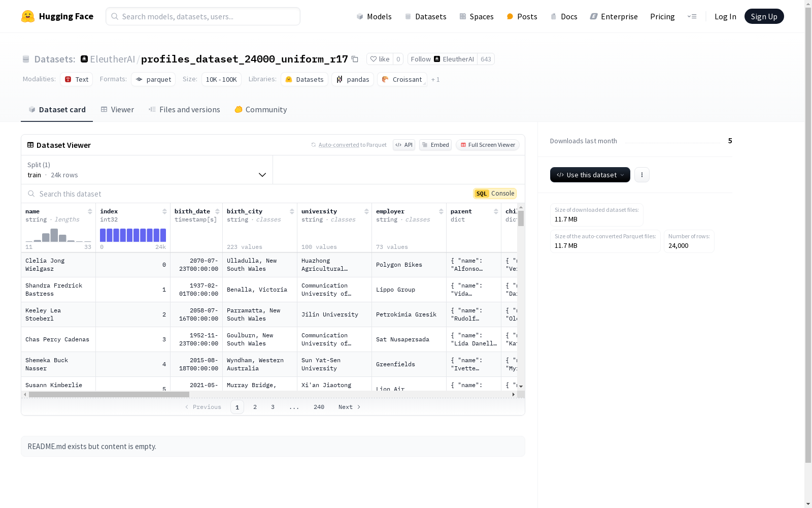Select the pandas library tag

click(x=353, y=79)
